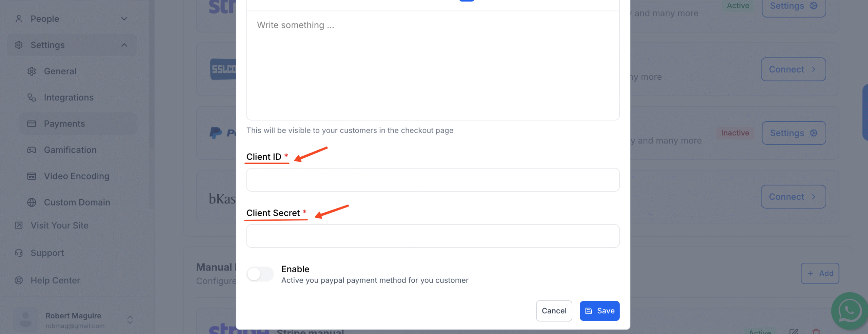Choose Visit Your Site from sidebar
The width and height of the screenshot is (868, 334).
[x=59, y=225]
